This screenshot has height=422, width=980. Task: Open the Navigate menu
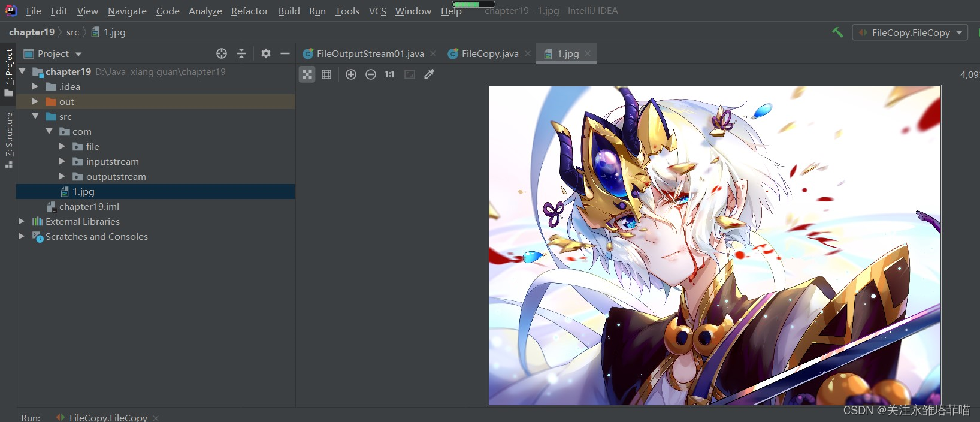(127, 11)
